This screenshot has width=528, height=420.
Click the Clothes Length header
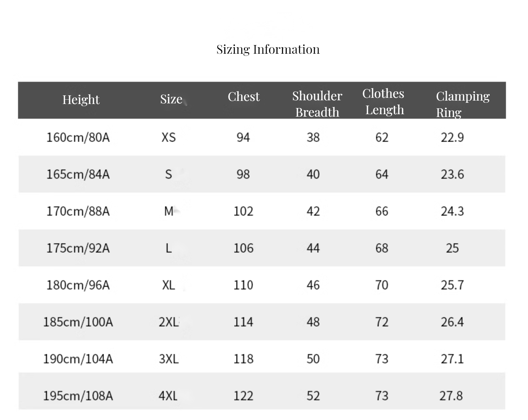click(383, 102)
